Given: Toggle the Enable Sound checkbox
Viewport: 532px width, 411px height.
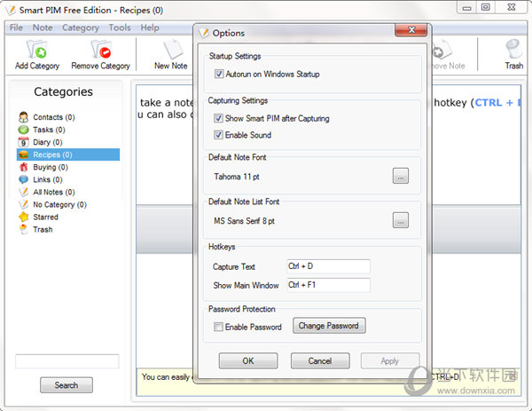Looking at the screenshot, I should pos(218,135).
